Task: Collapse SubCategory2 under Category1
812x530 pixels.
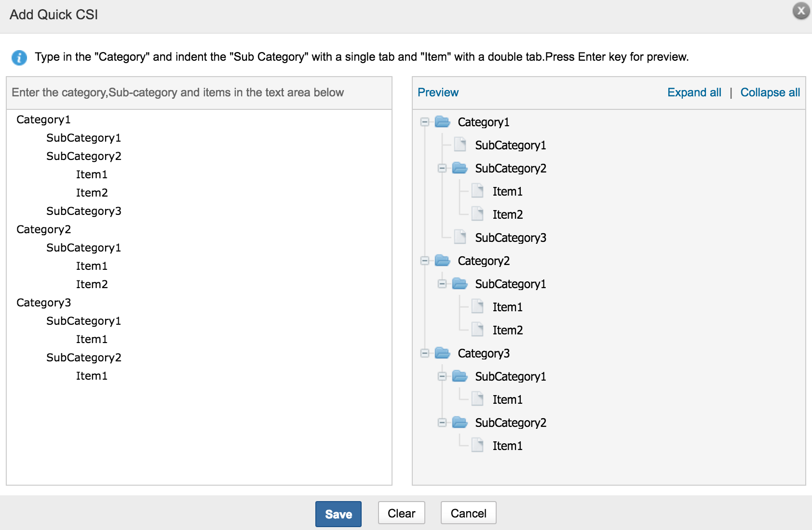Action: point(442,168)
